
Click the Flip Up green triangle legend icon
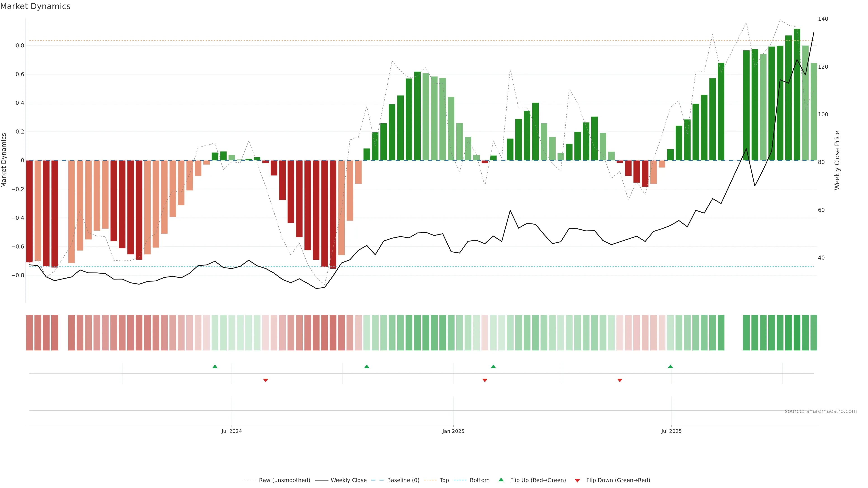(501, 480)
